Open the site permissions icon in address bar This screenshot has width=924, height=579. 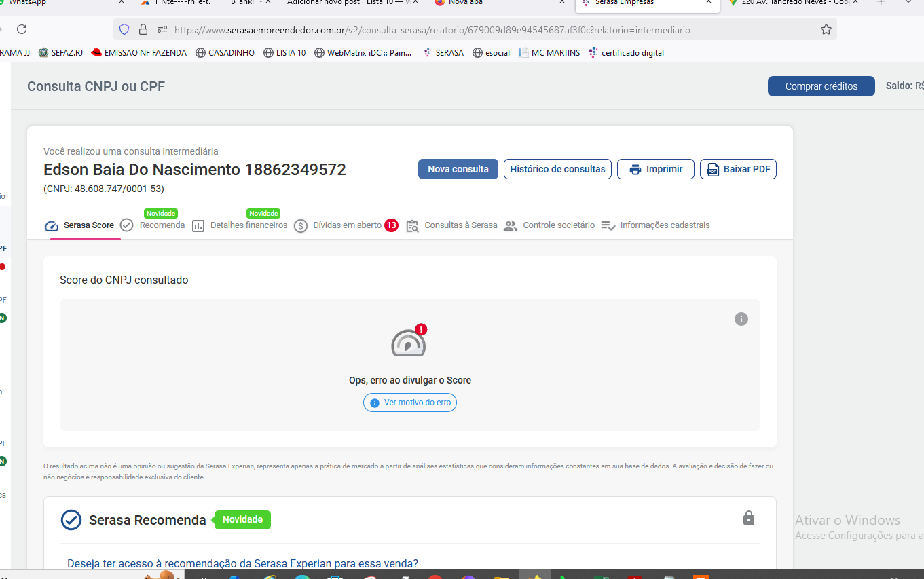162,29
